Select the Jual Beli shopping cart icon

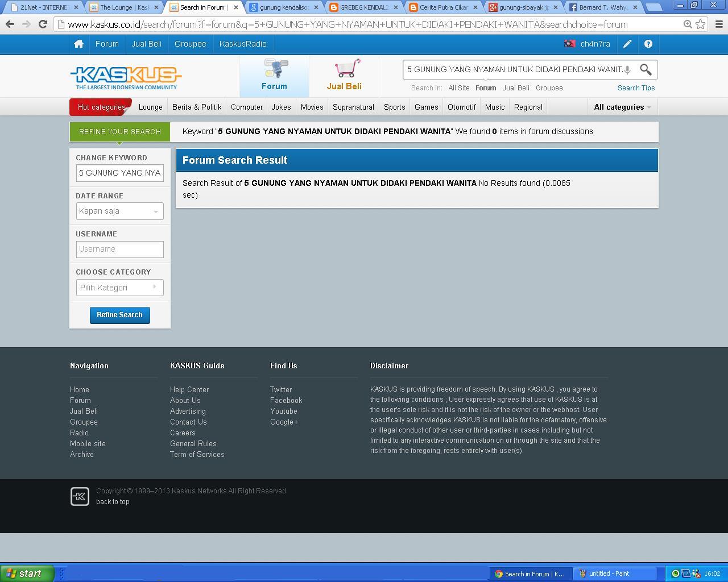344,75
